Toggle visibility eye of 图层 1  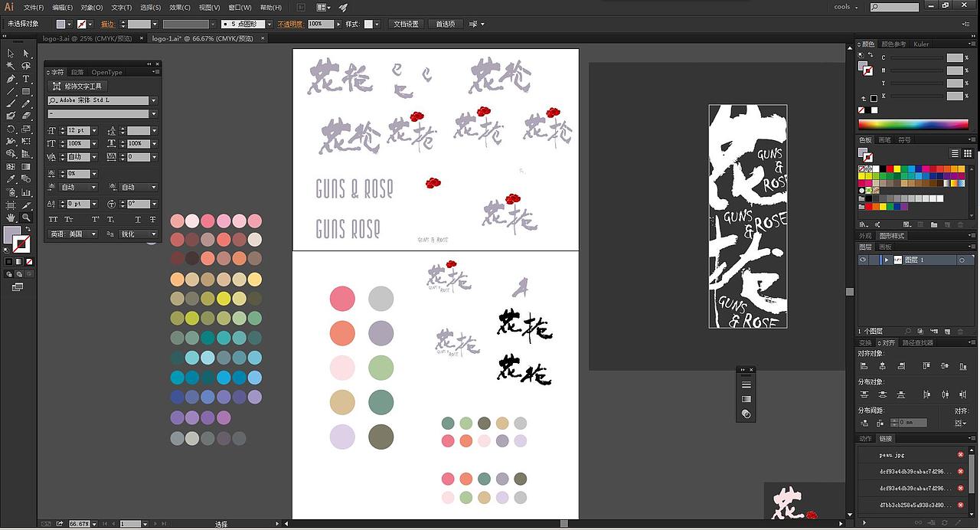click(863, 260)
